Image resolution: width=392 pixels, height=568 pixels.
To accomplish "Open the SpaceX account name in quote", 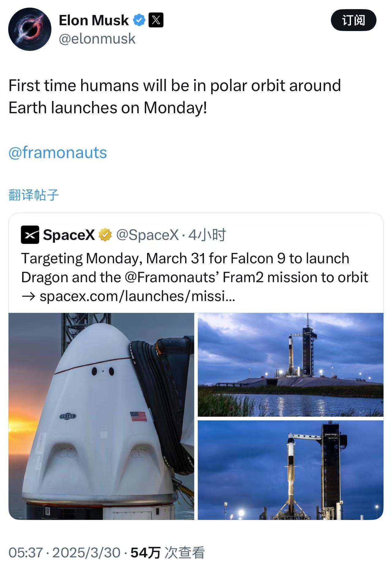I will point(69,235).
